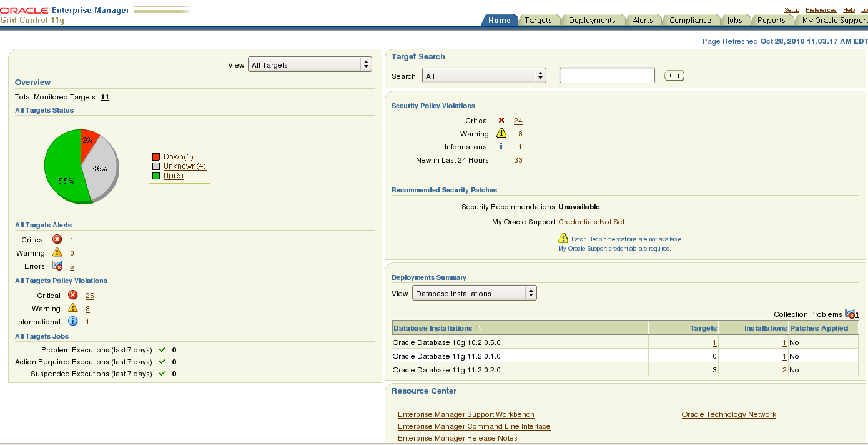Click installations count 2 for Database 11.2.0.2.0
Screen dimensions: 868x445
[784, 370]
